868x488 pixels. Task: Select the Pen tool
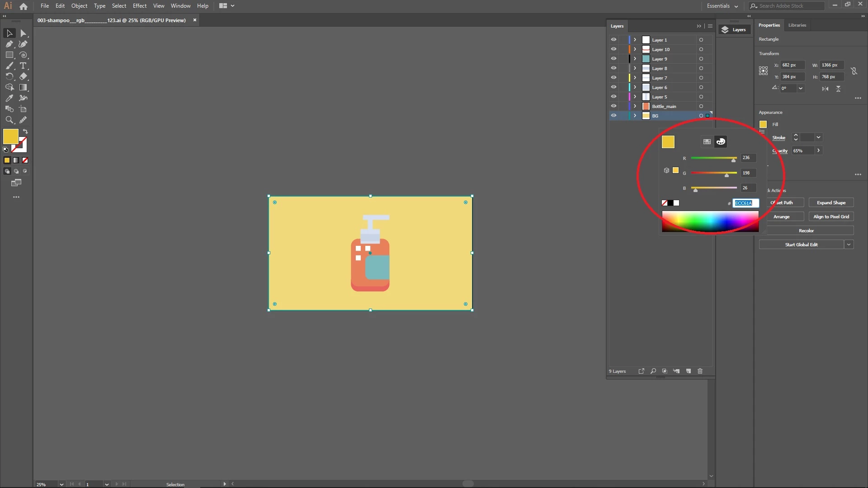[9, 44]
